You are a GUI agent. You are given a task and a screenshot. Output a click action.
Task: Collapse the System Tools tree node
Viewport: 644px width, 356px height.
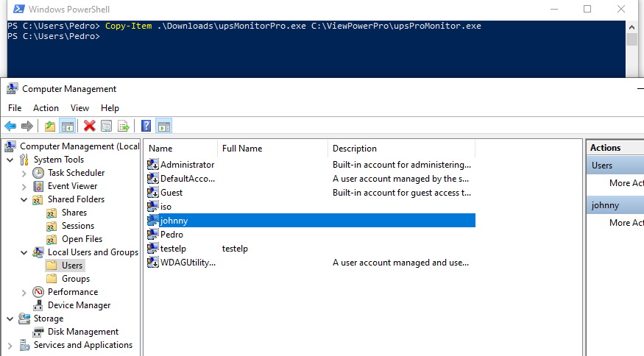[10, 160]
